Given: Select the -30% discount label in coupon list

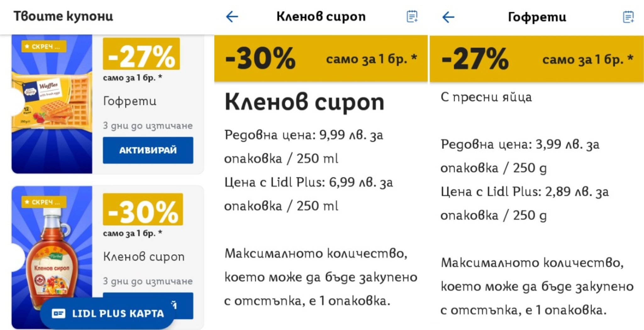Looking at the screenshot, I should tap(143, 210).
